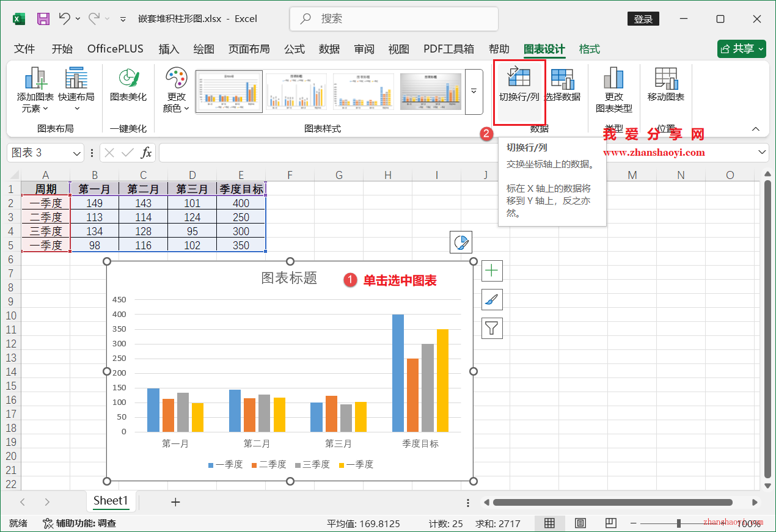776x532 pixels.
Task: Click the 共享 Share button
Action: coord(741,48)
